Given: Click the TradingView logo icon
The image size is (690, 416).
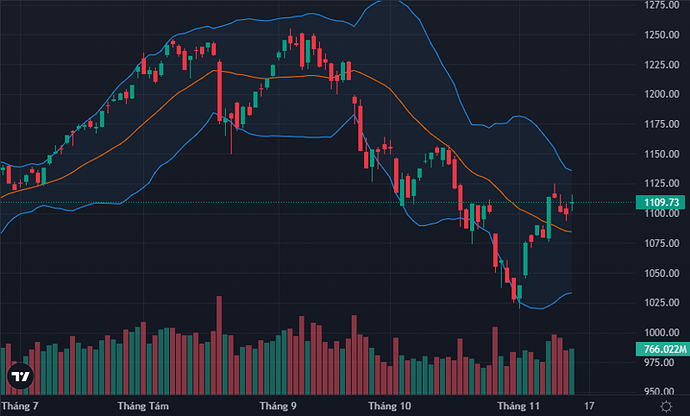Looking at the screenshot, I should 19,376.
